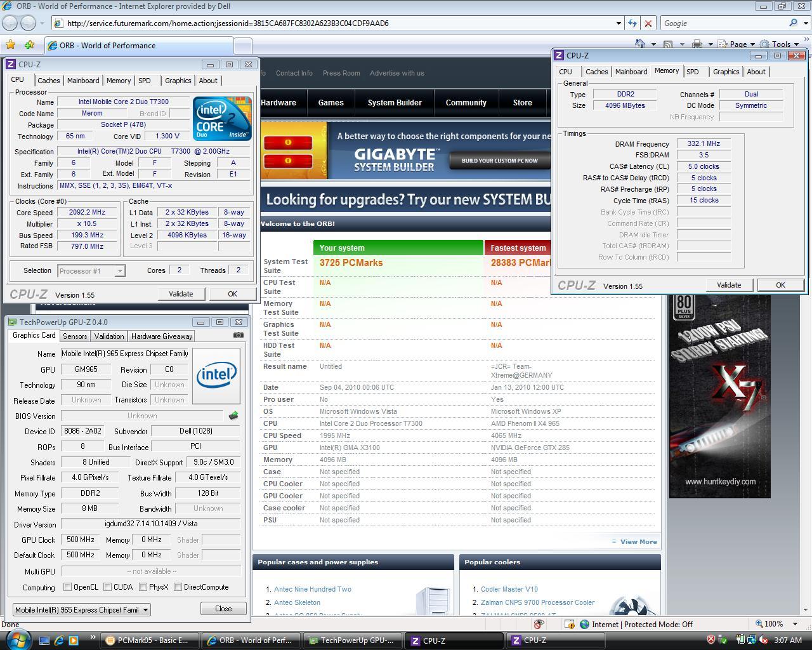Enable the DirectCompute checkbox in GPU-Z
The image size is (812, 650).
pos(178,587)
